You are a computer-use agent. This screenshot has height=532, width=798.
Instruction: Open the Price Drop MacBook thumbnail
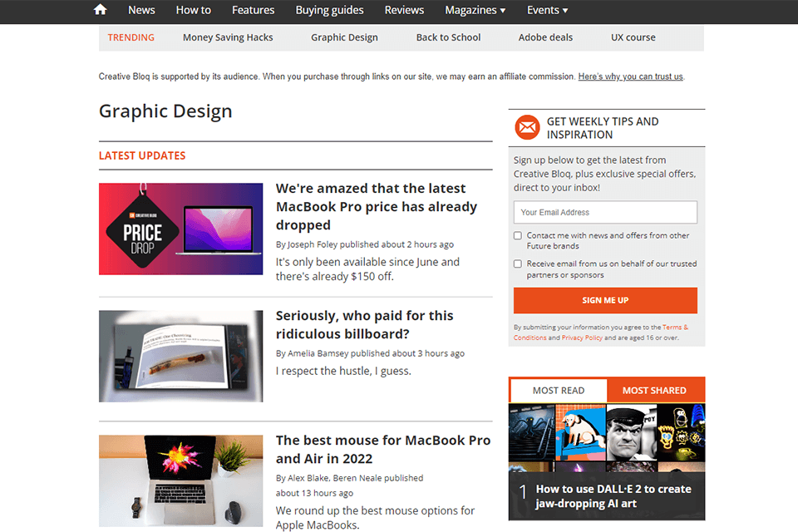click(x=180, y=229)
